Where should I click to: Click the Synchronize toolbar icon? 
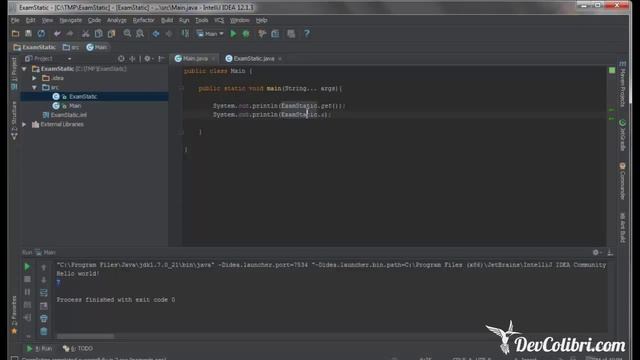click(x=41, y=34)
